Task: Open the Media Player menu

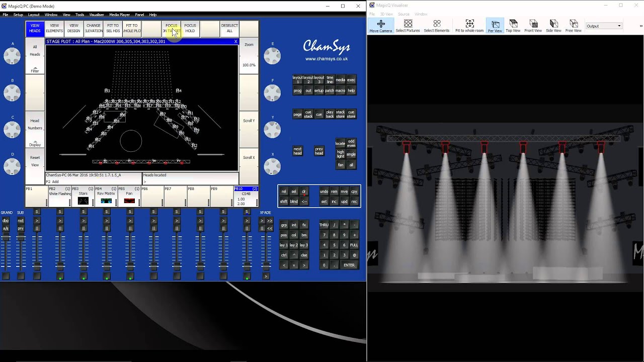Action: click(119, 15)
